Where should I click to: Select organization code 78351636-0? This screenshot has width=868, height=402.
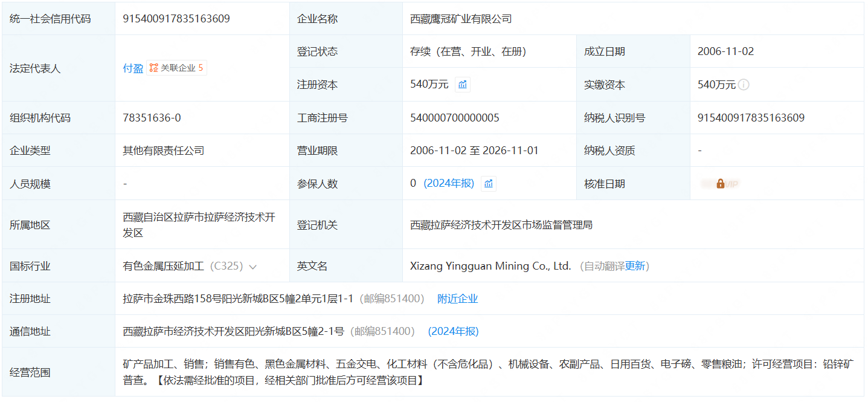pos(152,118)
